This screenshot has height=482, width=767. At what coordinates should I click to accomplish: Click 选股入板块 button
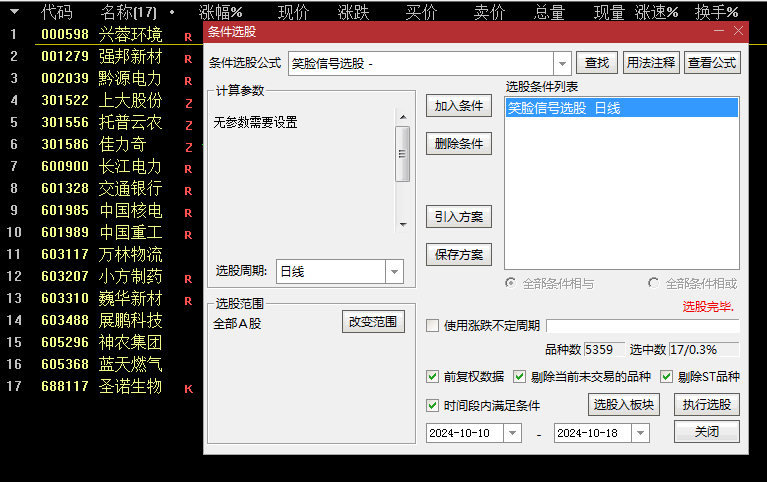(x=624, y=405)
